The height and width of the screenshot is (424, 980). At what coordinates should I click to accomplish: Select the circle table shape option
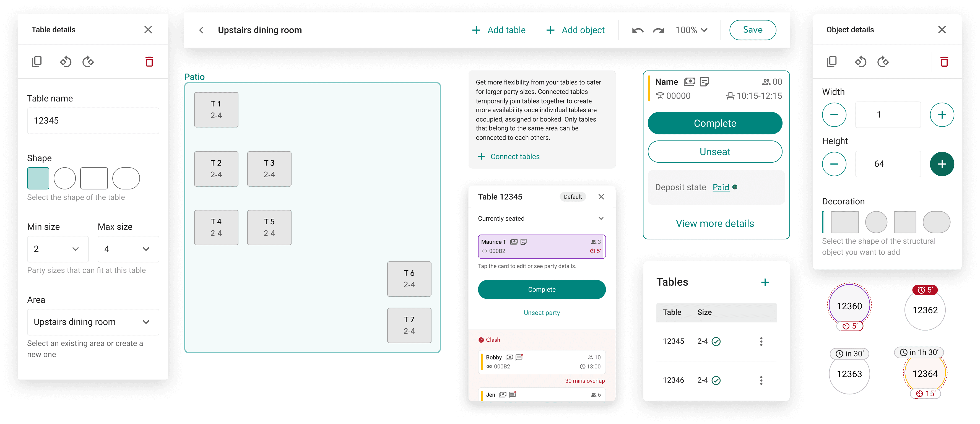[x=65, y=178]
